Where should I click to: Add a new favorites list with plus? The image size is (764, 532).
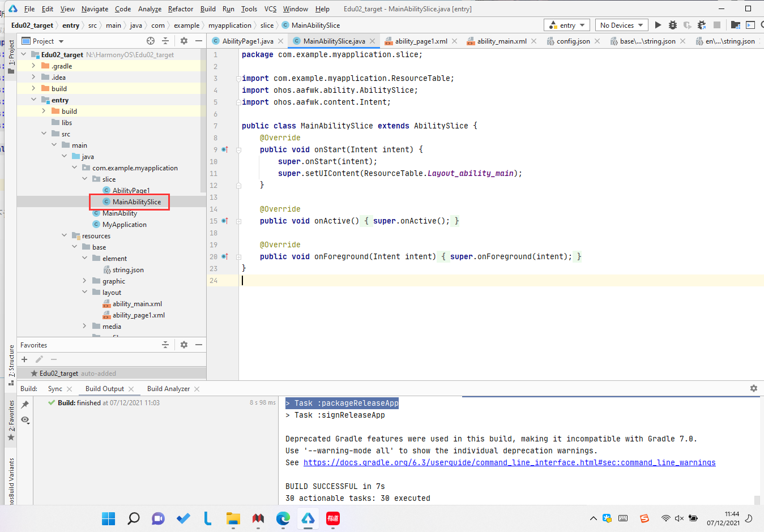click(x=24, y=359)
